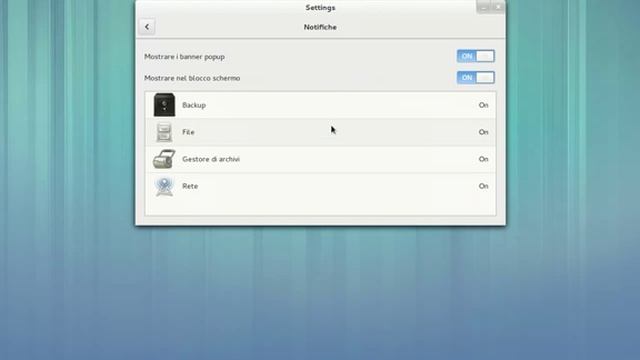Screen dimensions: 640x360
Task: Click the On status for File
Action: [x=483, y=132]
